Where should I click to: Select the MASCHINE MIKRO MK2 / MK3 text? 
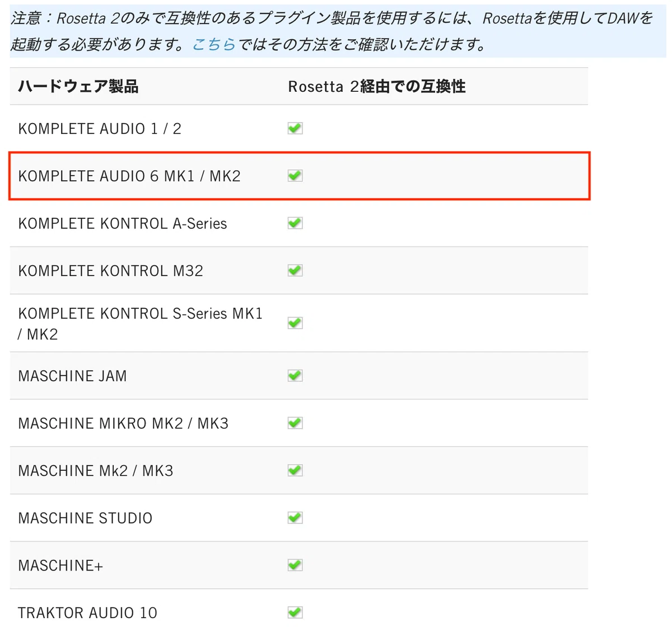click(123, 423)
